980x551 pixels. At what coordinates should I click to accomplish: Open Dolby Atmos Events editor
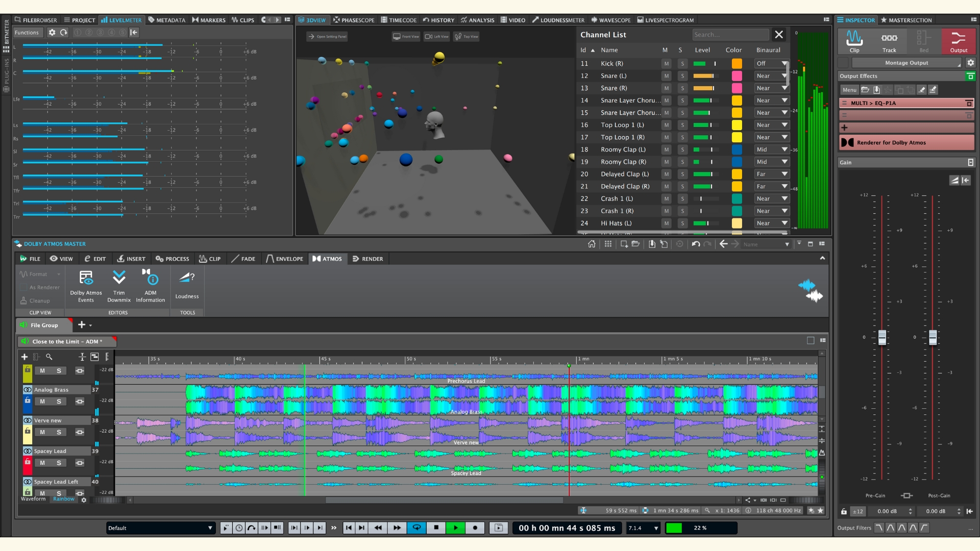tap(86, 286)
